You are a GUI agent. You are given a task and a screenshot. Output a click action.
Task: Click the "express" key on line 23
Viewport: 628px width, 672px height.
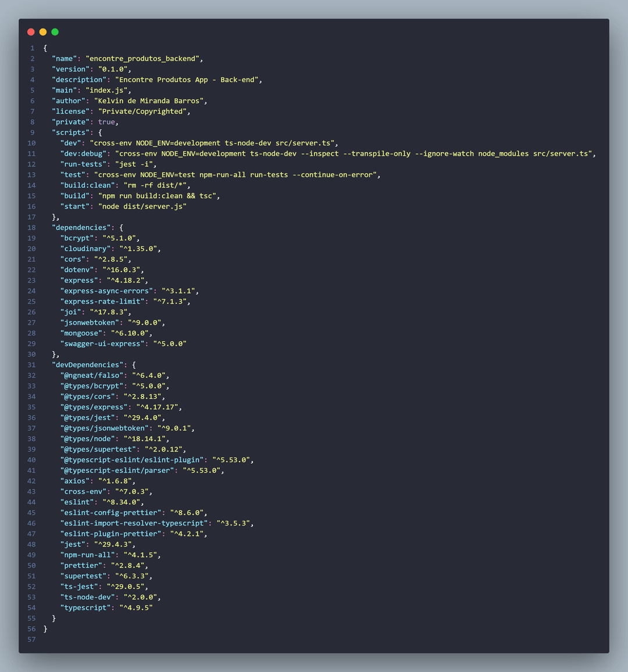(x=79, y=281)
